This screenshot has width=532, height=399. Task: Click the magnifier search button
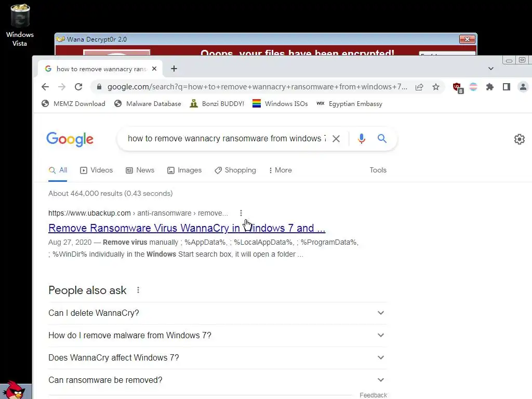(x=382, y=138)
